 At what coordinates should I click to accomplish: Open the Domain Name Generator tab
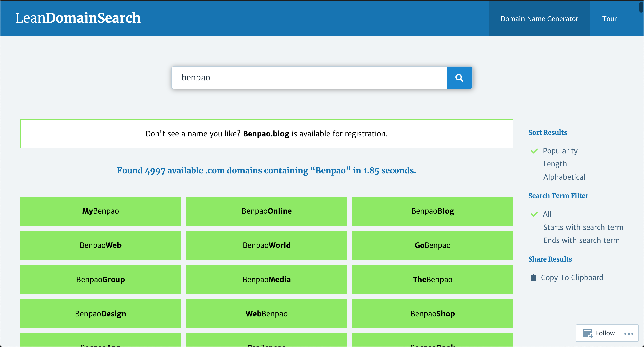[x=539, y=18]
